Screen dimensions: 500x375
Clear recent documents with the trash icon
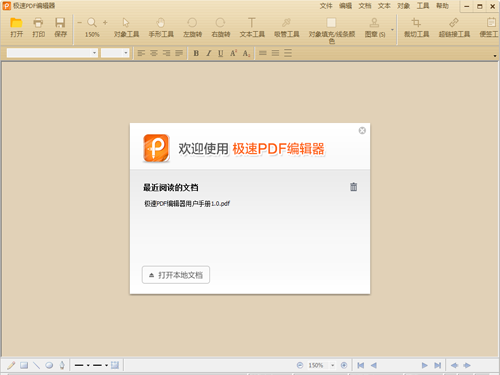point(353,187)
